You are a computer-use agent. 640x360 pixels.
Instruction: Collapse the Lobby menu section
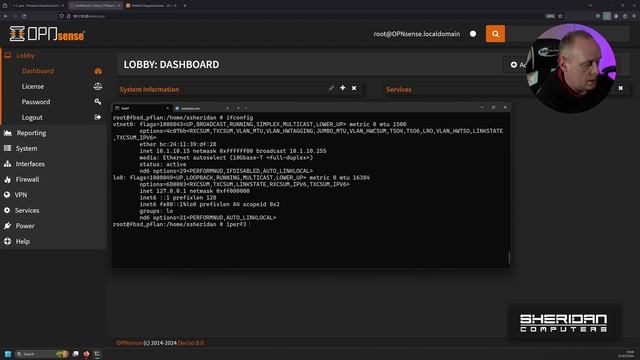[x=25, y=56]
